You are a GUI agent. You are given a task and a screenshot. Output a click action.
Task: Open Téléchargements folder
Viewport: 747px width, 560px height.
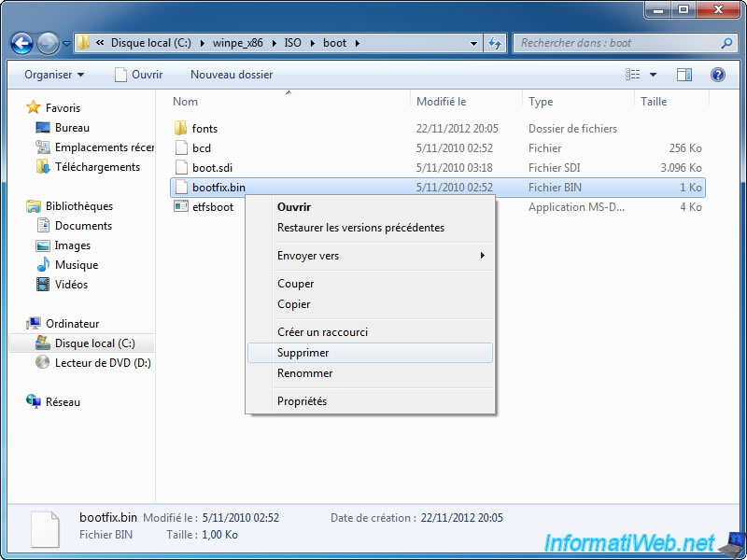[97, 167]
